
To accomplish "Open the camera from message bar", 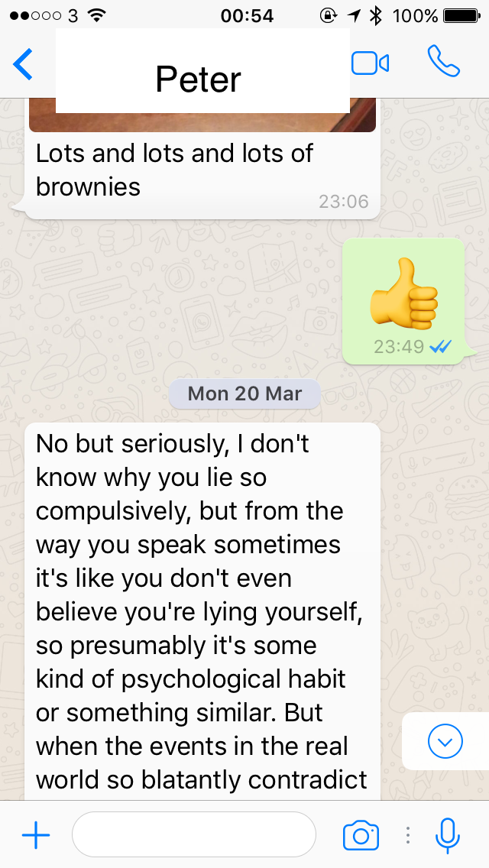I will click(x=361, y=835).
